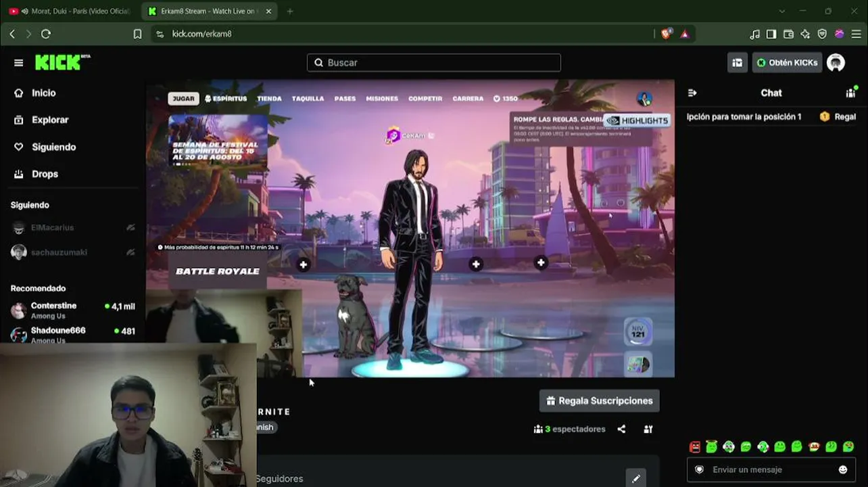868x487 pixels.
Task: Open the Kick hamburger sidebar menu
Action: [x=18, y=63]
